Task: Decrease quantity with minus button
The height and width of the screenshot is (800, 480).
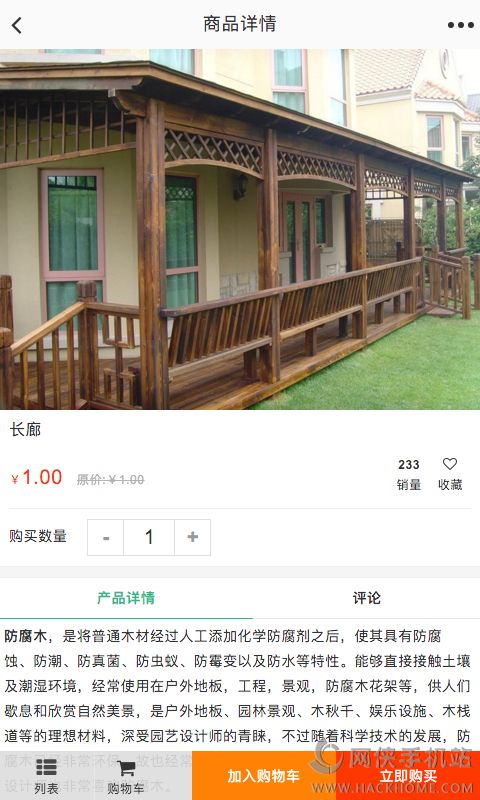Action: (x=106, y=537)
